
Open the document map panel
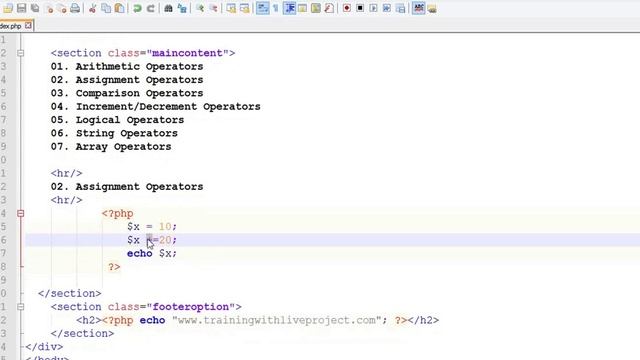pos(316,8)
